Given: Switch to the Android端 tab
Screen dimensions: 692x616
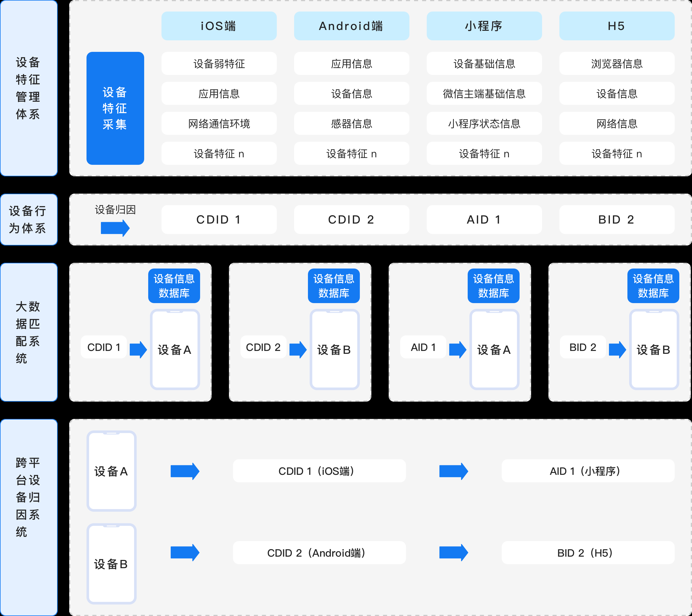Looking at the screenshot, I should click(x=351, y=26).
